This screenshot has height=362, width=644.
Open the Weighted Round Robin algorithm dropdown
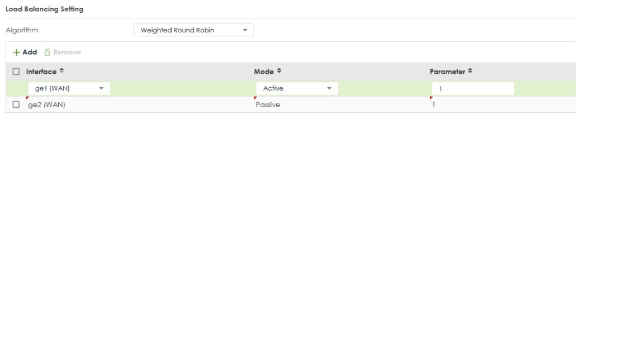(x=194, y=30)
